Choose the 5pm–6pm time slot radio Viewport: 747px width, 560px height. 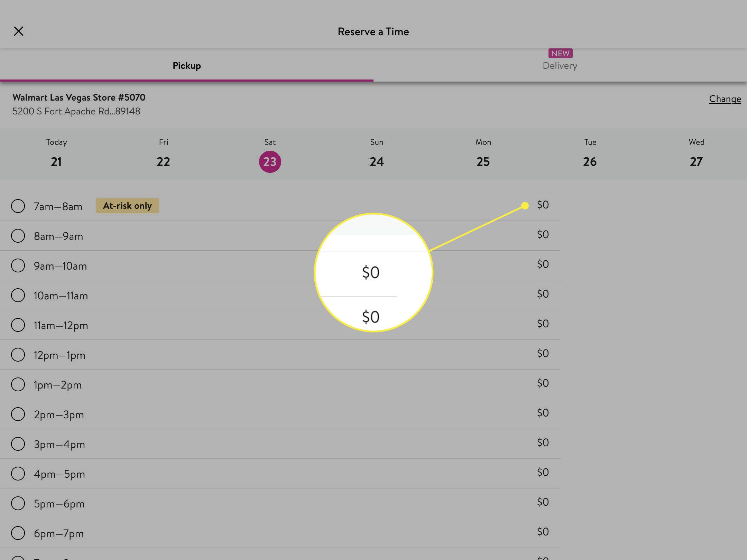[x=18, y=503]
